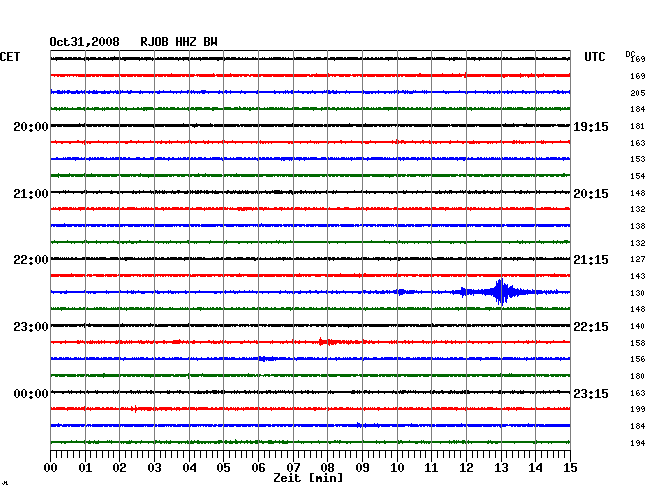650x494 pixels.
Task: Select the station label RJOB HHZ BW
Action: 179,42
